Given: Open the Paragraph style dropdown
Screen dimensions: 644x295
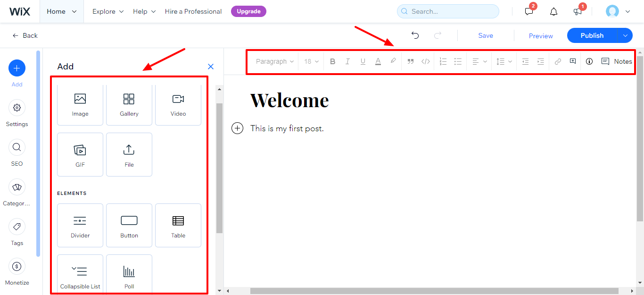Looking at the screenshot, I should 275,61.
